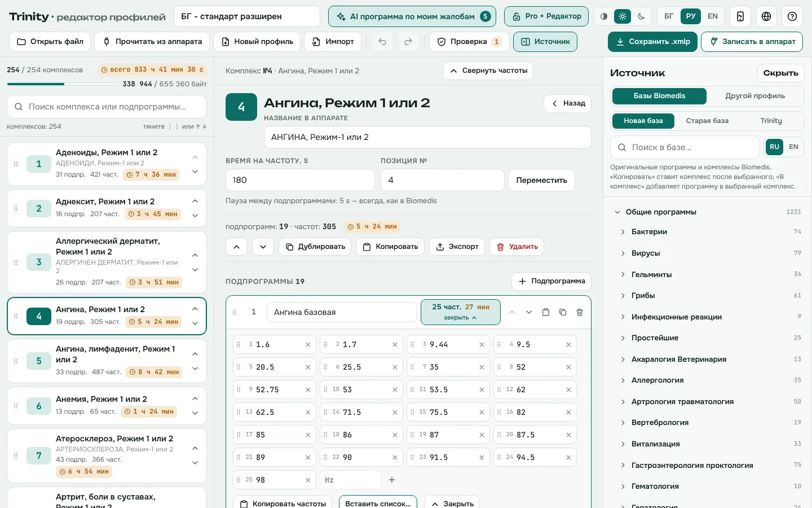
Task: Select the light theme sun toggle
Action: click(623, 16)
